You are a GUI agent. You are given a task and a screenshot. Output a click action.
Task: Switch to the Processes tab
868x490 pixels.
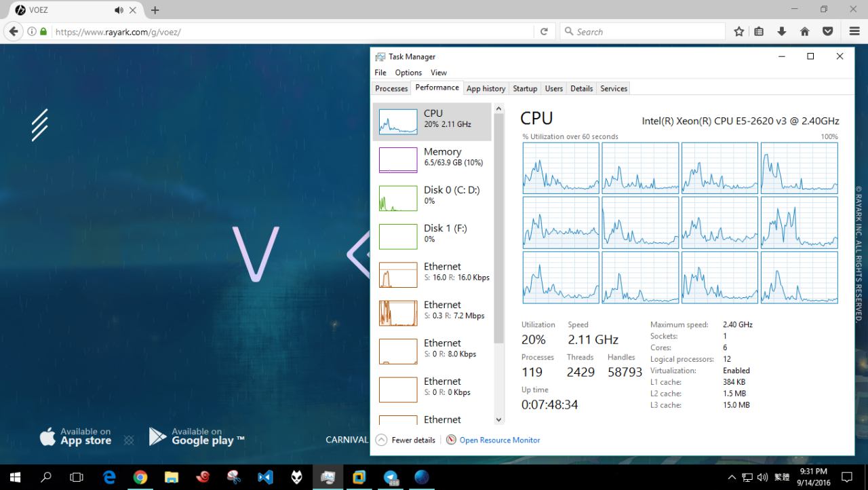391,88
